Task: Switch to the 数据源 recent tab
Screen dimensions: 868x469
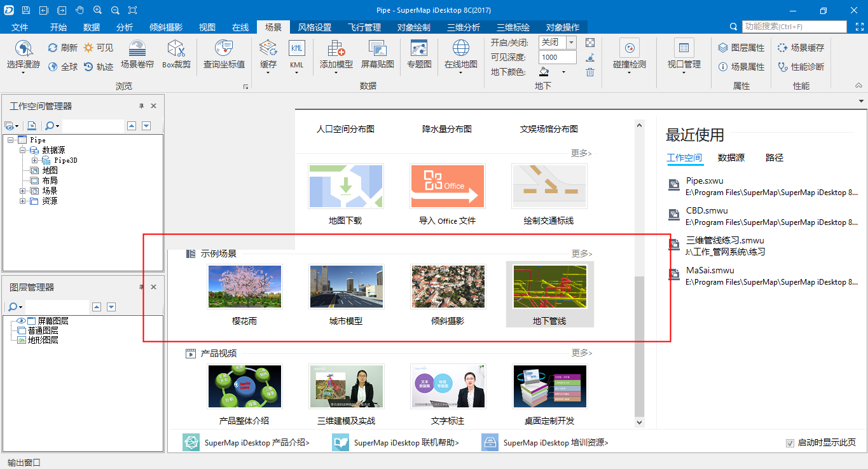Action: tap(731, 158)
